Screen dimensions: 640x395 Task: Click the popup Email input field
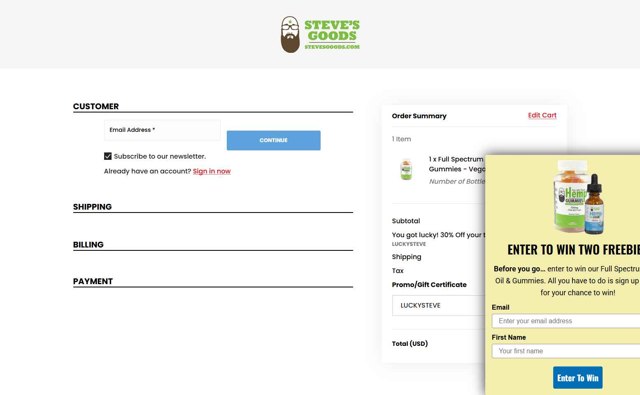point(566,321)
